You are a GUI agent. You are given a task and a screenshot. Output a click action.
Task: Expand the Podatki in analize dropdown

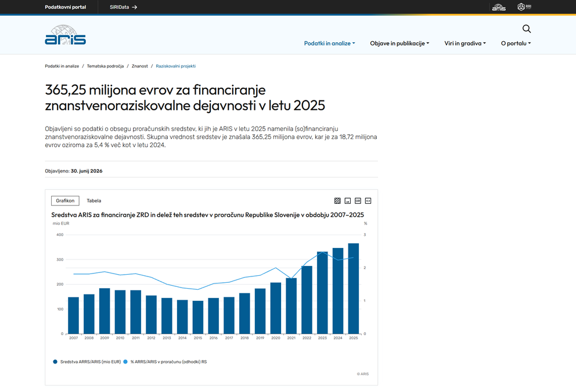click(329, 44)
